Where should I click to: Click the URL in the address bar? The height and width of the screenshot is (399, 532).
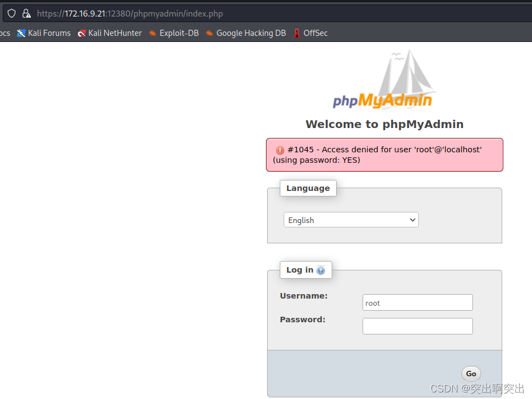tap(130, 14)
